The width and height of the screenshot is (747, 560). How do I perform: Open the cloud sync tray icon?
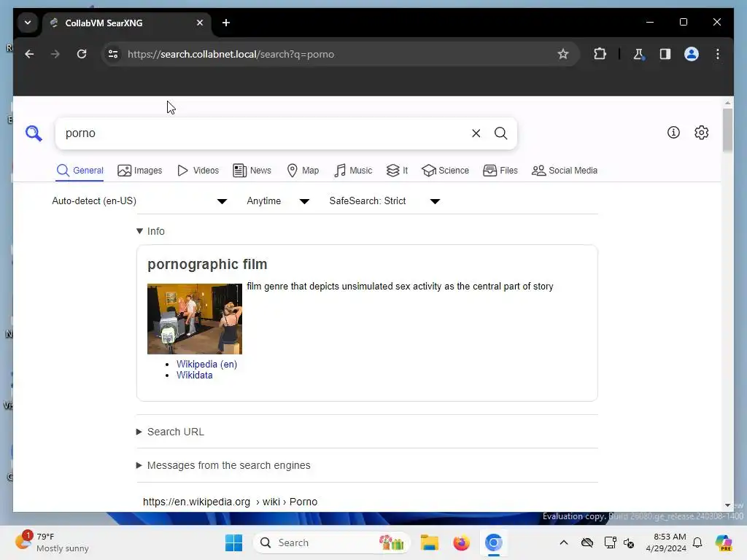(x=587, y=542)
